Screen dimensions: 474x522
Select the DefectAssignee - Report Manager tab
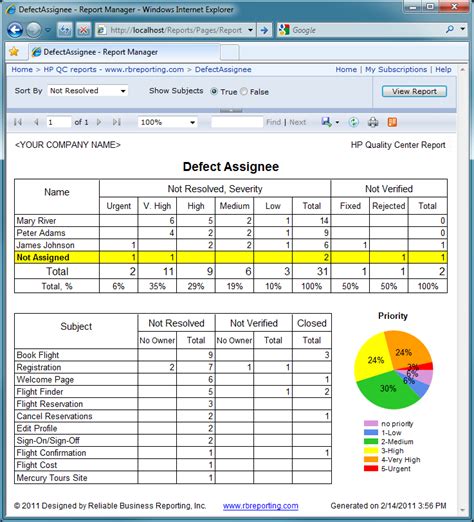124,52
